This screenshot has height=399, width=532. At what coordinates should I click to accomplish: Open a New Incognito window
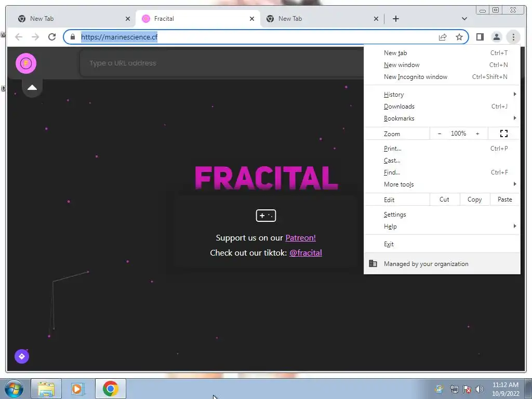tap(442, 77)
